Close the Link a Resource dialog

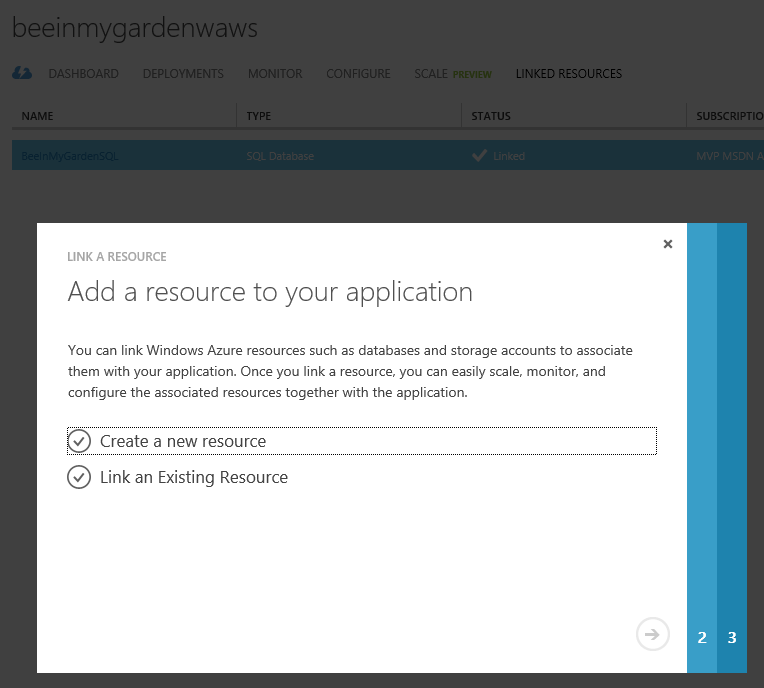pos(668,244)
